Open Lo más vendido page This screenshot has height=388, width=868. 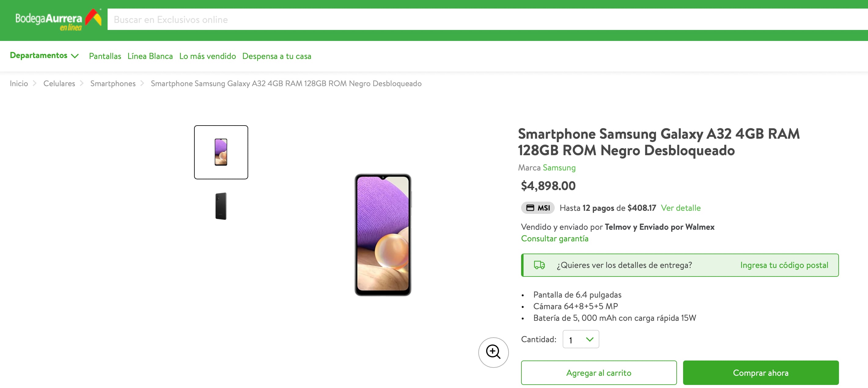click(x=207, y=56)
